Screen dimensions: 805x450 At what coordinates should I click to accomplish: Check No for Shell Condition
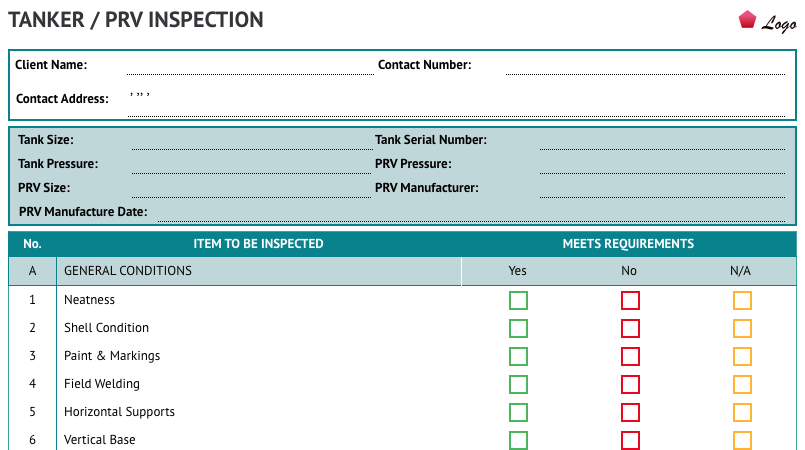630,328
